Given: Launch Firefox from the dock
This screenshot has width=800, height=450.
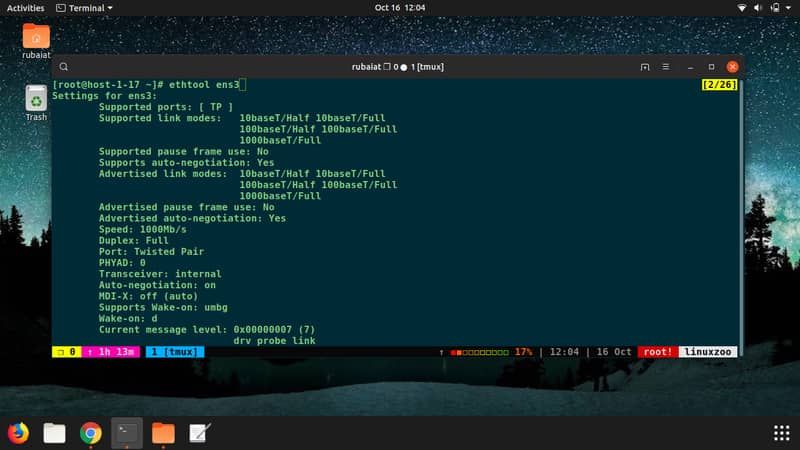Looking at the screenshot, I should pos(18,432).
